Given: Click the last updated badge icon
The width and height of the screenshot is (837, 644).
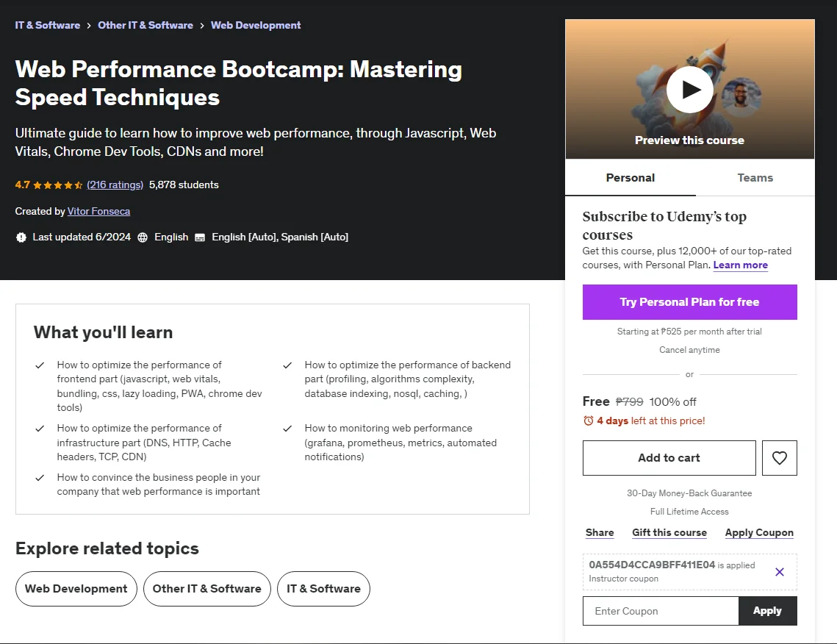Looking at the screenshot, I should [21, 237].
